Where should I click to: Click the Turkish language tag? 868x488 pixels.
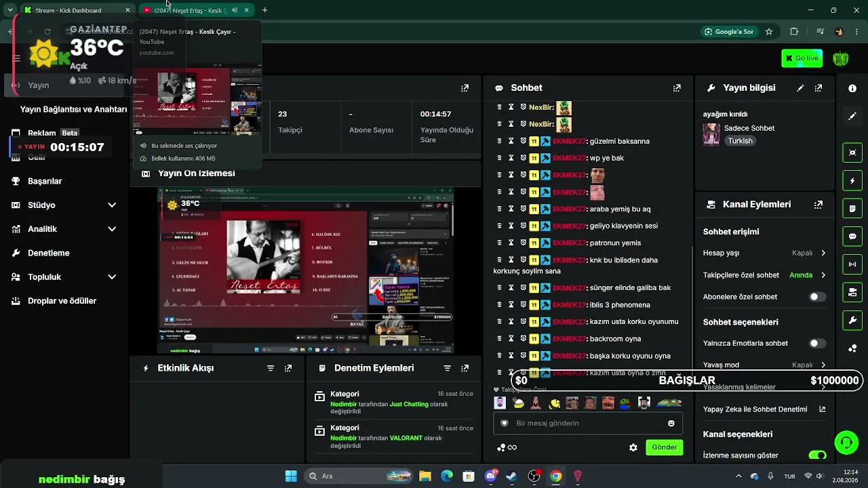pos(741,141)
